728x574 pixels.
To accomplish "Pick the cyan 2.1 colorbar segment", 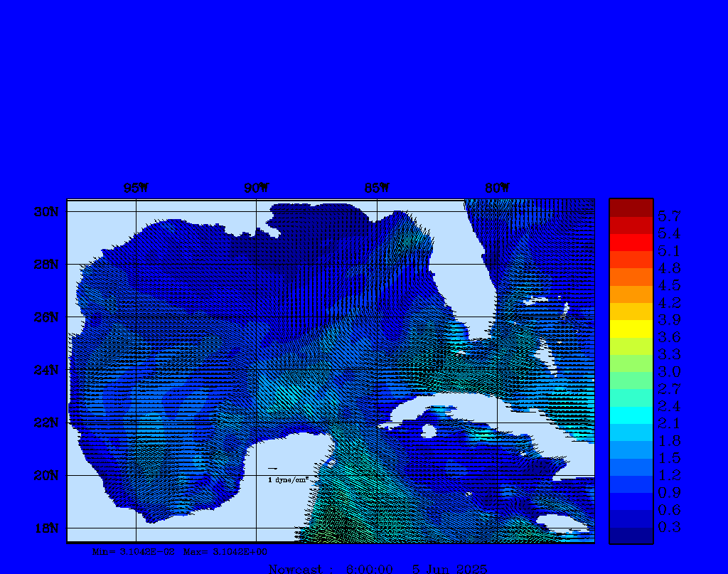I will [x=631, y=415].
